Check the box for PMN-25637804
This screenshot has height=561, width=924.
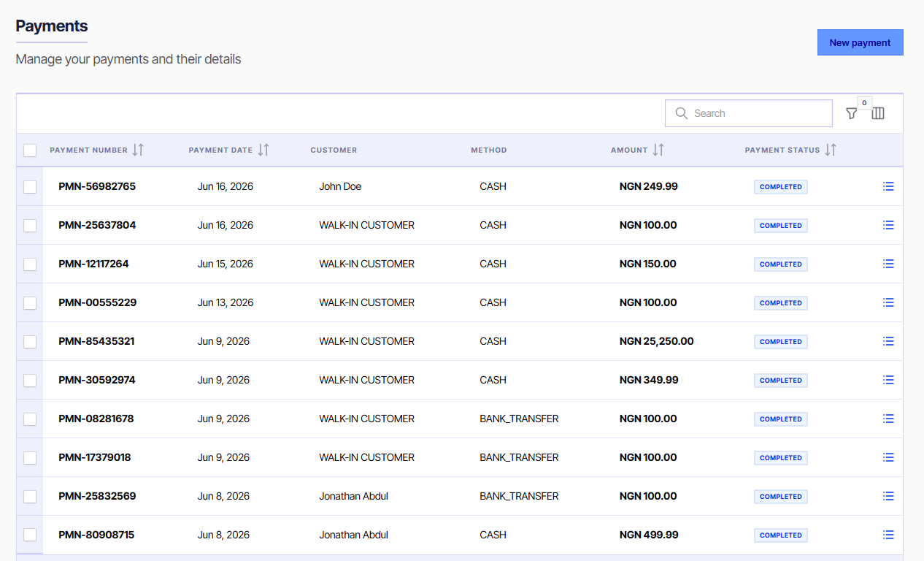coord(30,226)
